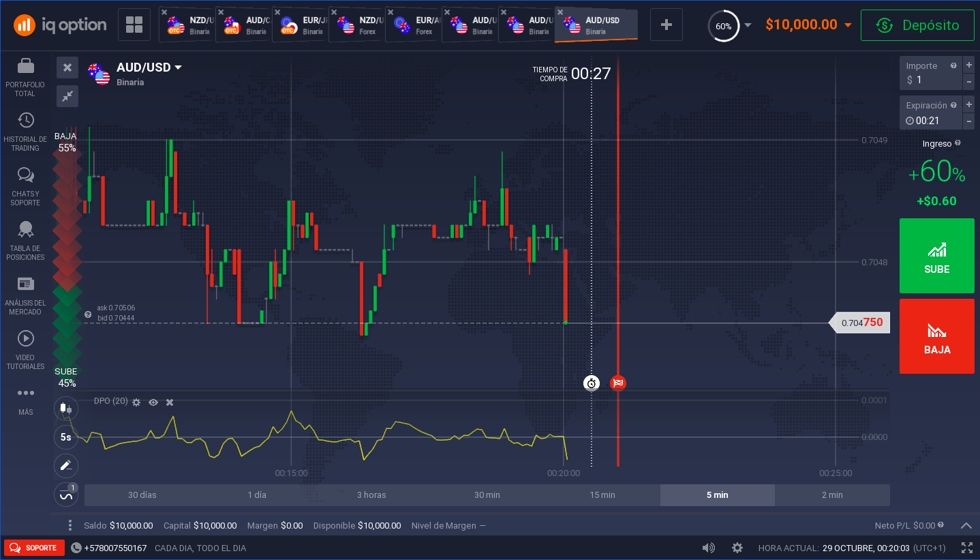Click the Expiración time field
Viewport: 980px width, 560px height.
click(931, 113)
